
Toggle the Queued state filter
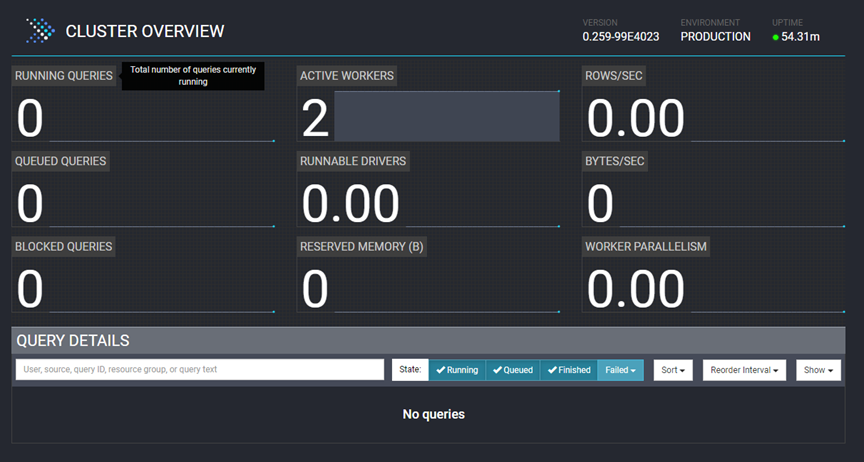tap(513, 370)
